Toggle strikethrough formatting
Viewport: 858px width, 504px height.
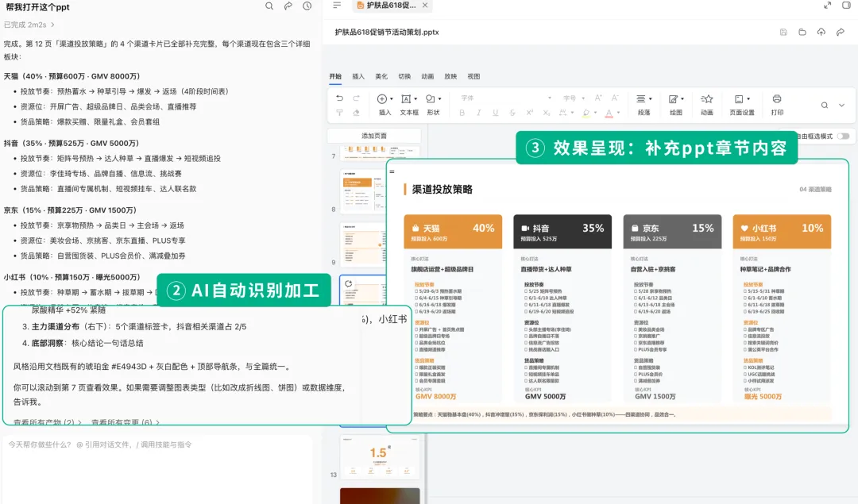coord(512,113)
